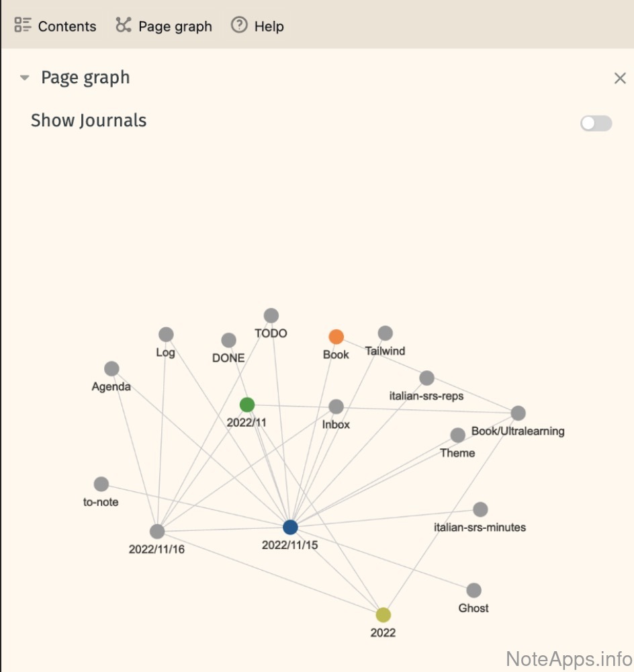The image size is (634, 672).
Task: Select the blue 2022/11/15 node
Action: pyautogui.click(x=290, y=527)
